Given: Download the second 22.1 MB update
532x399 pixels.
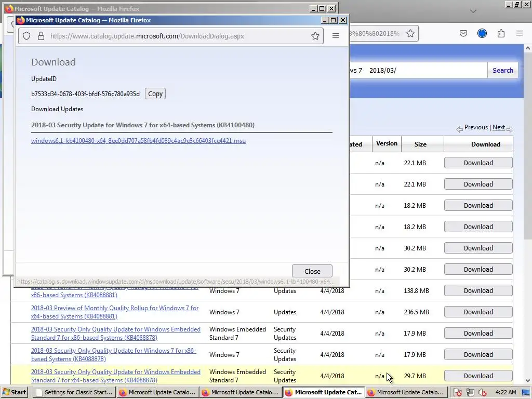Looking at the screenshot, I should (478, 184).
